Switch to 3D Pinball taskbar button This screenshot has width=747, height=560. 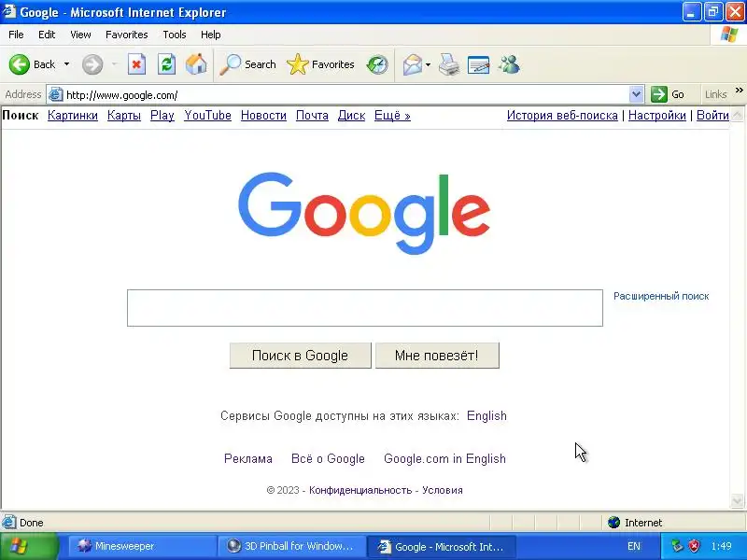pos(291,546)
